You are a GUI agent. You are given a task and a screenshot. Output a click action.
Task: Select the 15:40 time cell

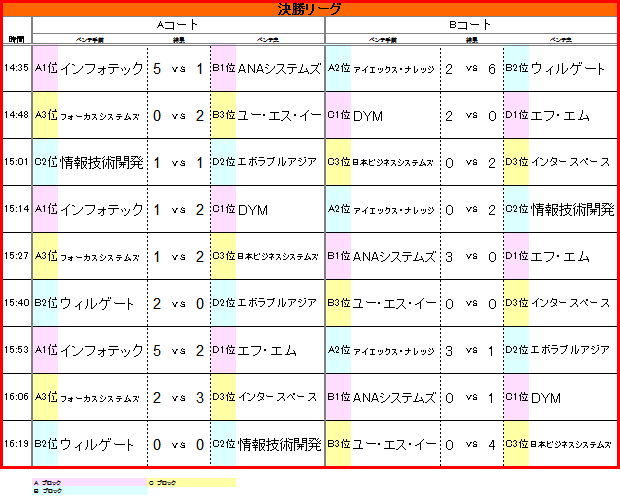tap(17, 303)
